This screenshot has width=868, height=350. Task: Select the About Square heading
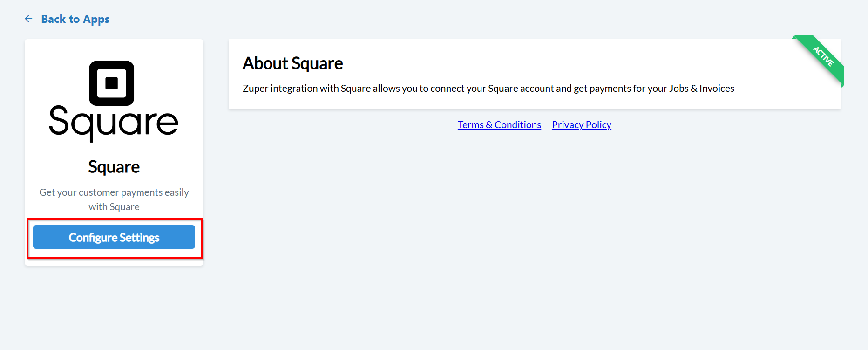[x=293, y=63]
